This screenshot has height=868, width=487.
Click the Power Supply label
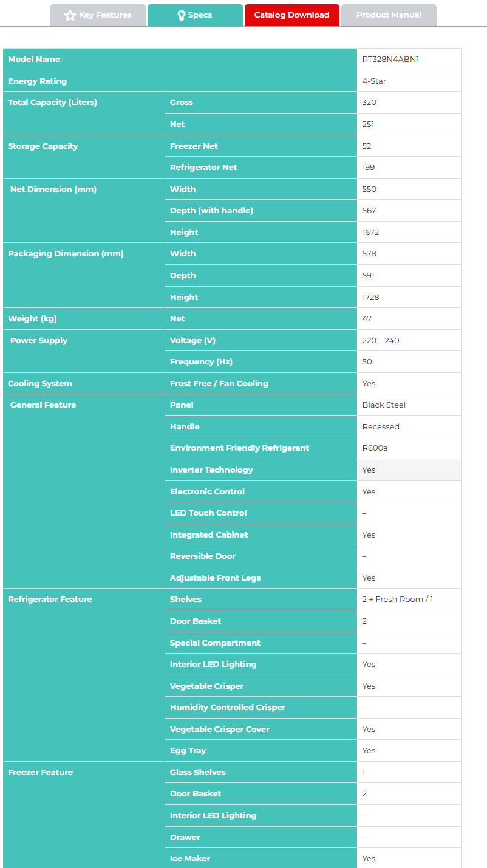tap(39, 341)
